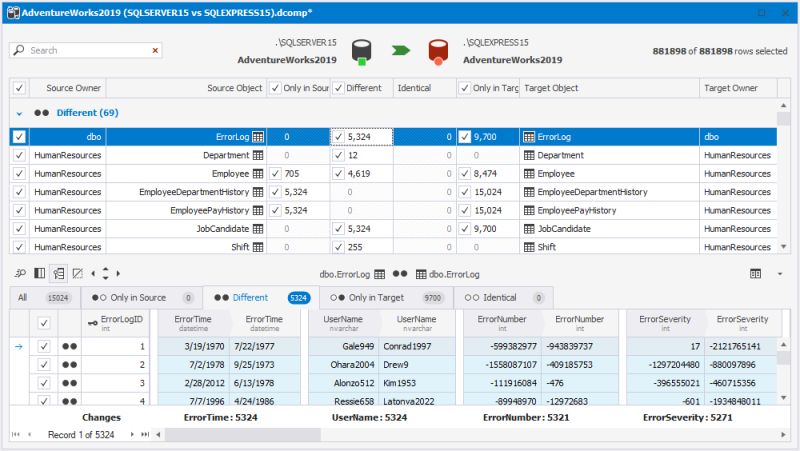Switch to the Identical tab
800x451 pixels.
pos(503,297)
